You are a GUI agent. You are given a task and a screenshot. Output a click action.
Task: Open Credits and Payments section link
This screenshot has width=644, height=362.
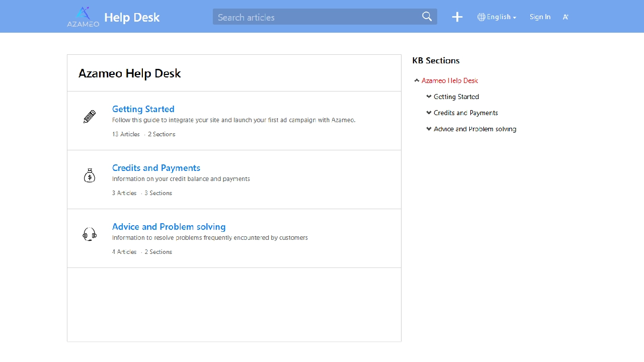[x=156, y=168]
